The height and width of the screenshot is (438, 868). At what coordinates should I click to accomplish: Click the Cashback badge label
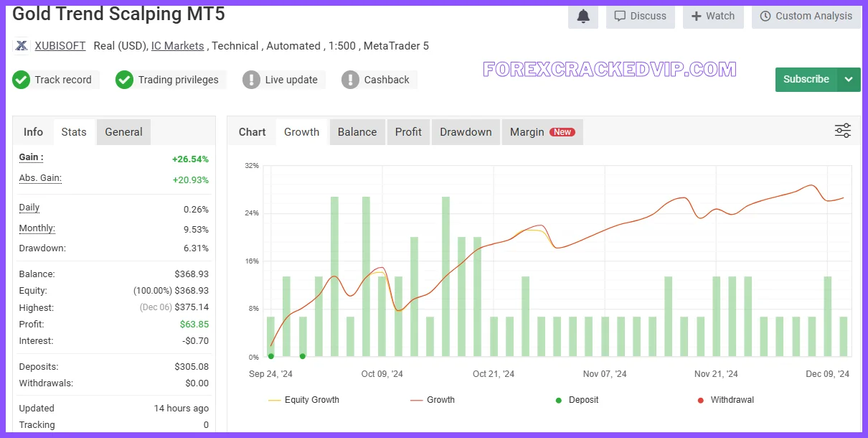(387, 80)
